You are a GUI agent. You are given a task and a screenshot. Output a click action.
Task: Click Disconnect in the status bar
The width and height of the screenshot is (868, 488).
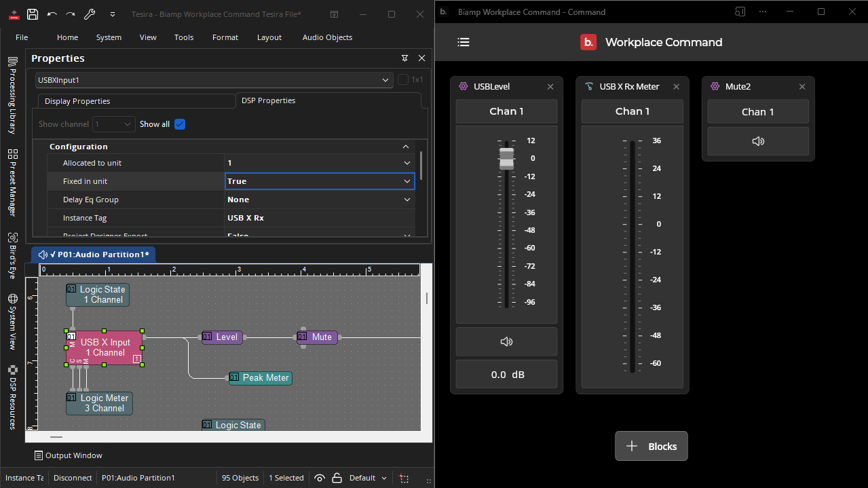[73, 478]
